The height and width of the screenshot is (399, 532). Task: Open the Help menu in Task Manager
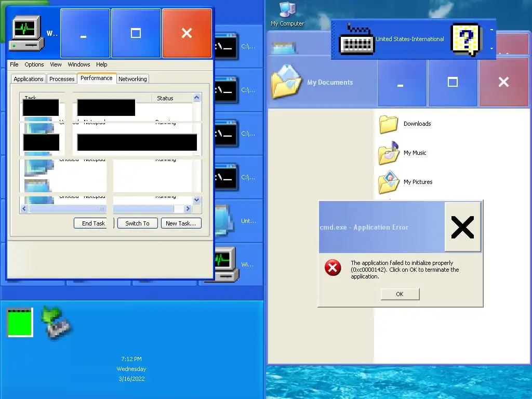tap(101, 64)
